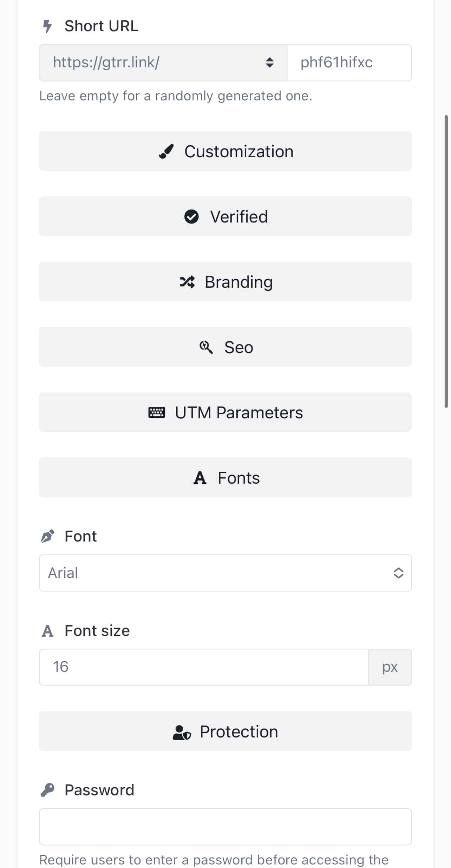Click the key Password icon
Screen dimensions: 451x868
(47, 790)
